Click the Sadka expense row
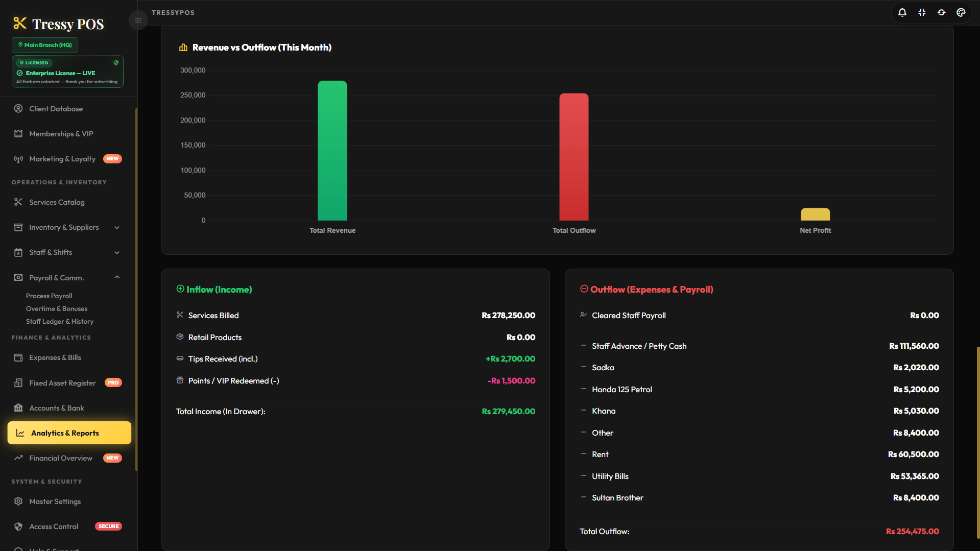The height and width of the screenshot is (551, 980). (759, 368)
